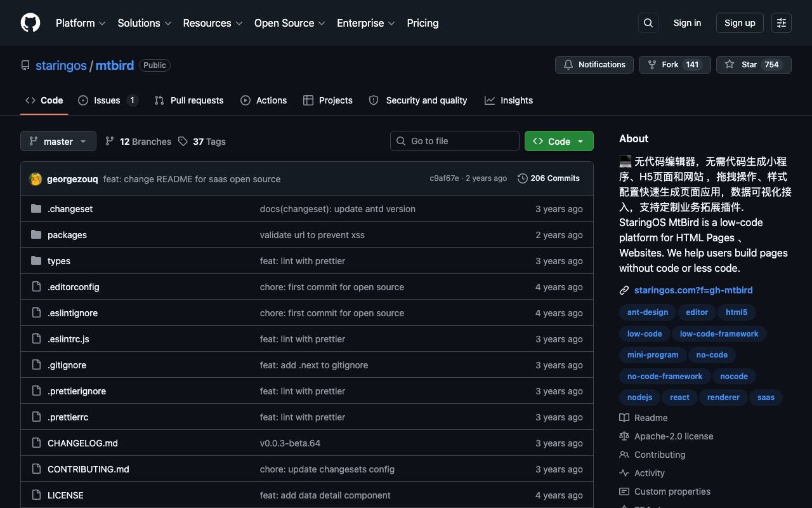Click the Notifications button
The height and width of the screenshot is (508, 812).
(x=594, y=65)
